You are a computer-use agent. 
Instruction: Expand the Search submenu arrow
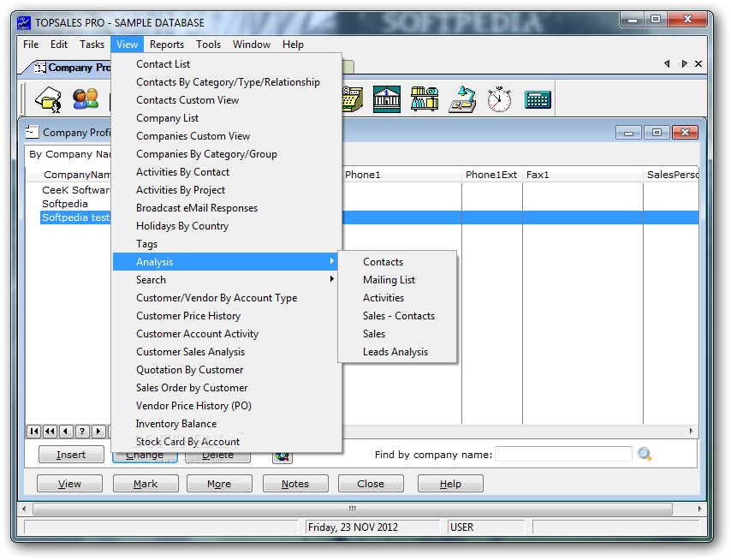pyautogui.click(x=331, y=279)
